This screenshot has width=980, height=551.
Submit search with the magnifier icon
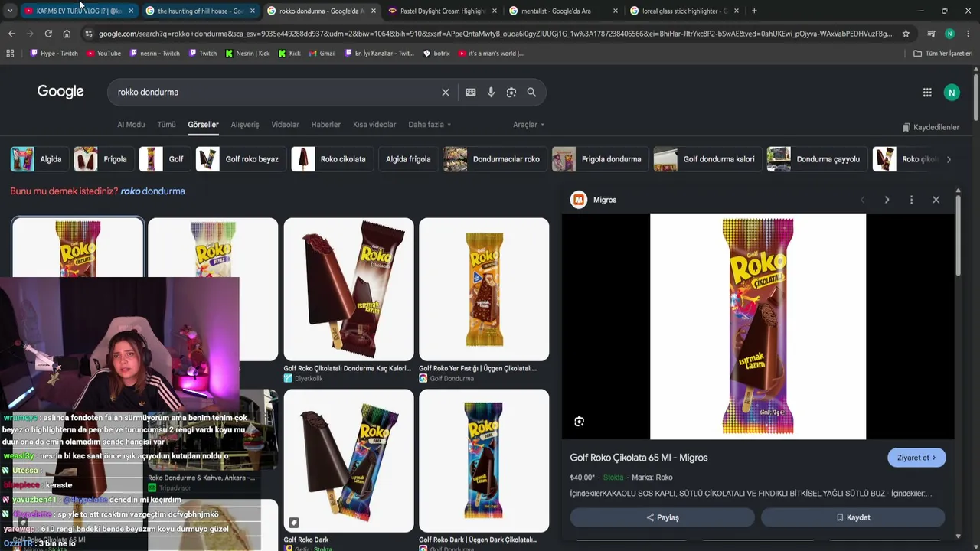click(531, 93)
